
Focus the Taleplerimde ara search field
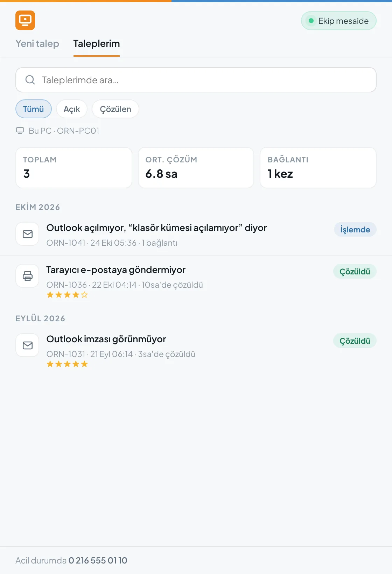[x=196, y=80]
